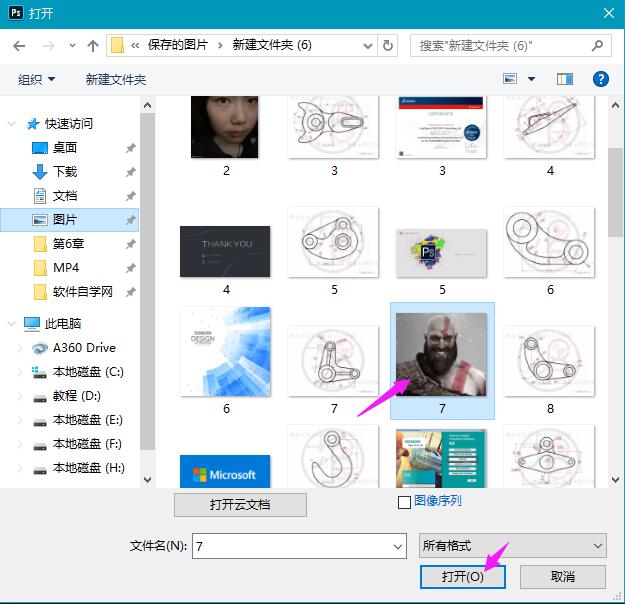Select the certificate thumbnail labeled 3
The width and height of the screenshot is (625, 604).
pos(441,127)
